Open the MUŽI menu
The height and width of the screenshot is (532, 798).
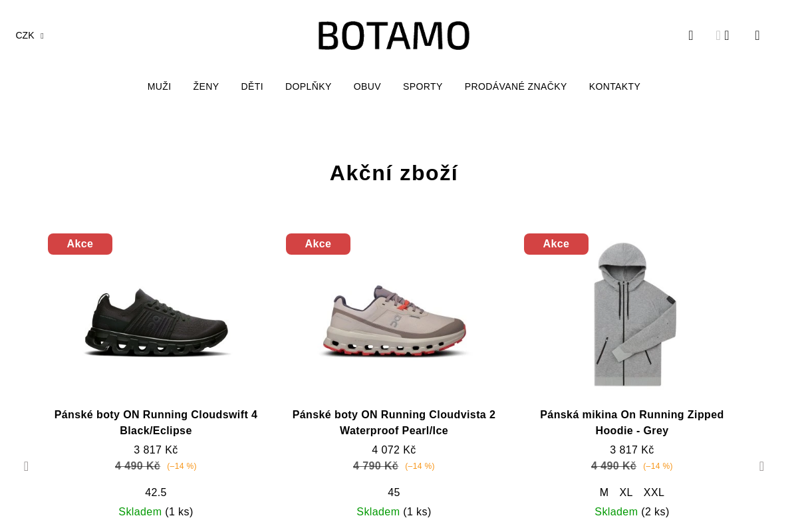pyautogui.click(x=159, y=86)
